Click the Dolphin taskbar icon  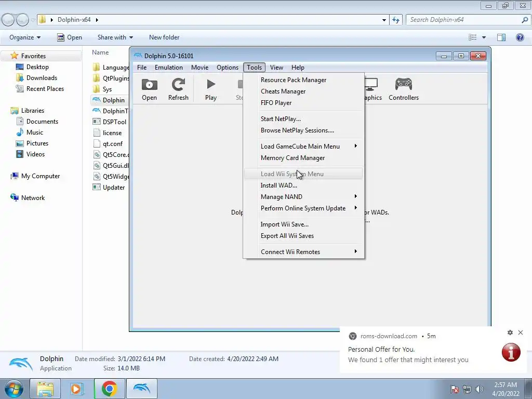click(x=141, y=389)
